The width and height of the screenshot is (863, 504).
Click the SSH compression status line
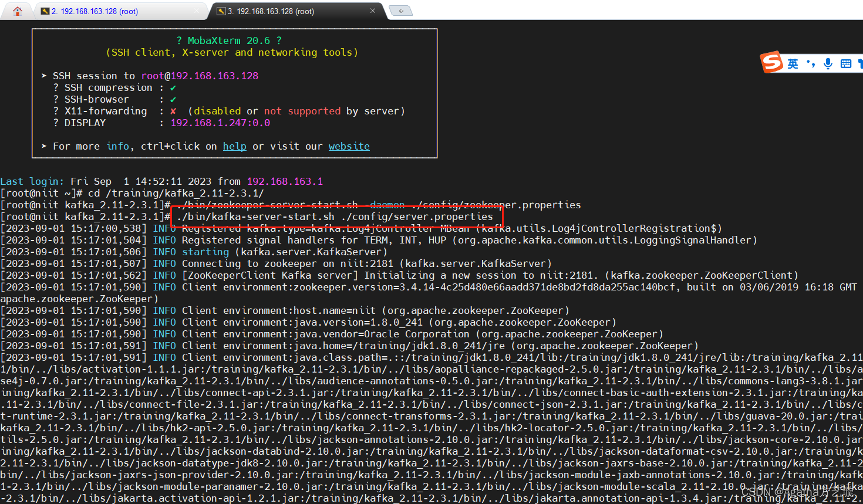(x=114, y=87)
